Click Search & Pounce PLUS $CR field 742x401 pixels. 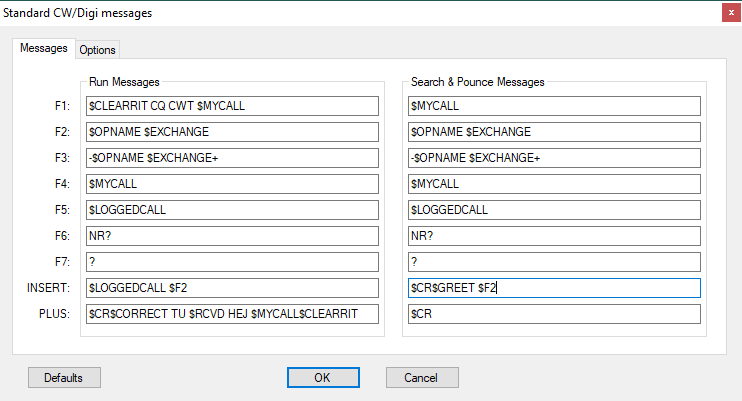point(554,314)
